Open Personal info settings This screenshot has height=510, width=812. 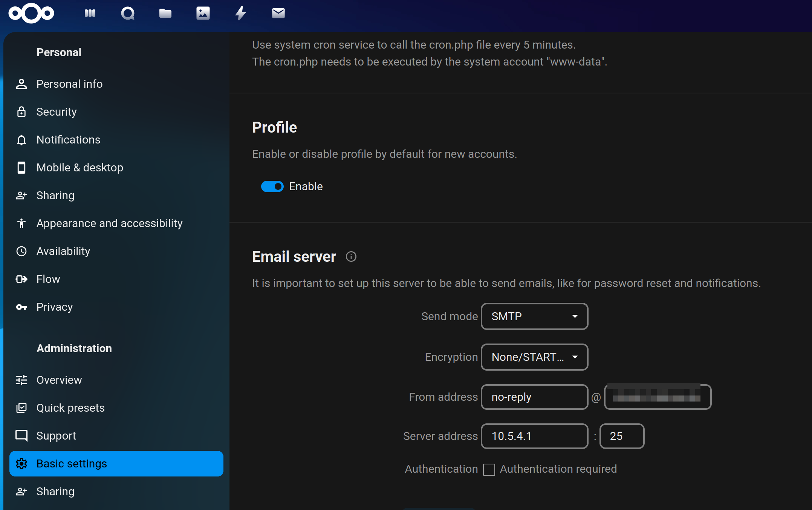click(x=69, y=84)
